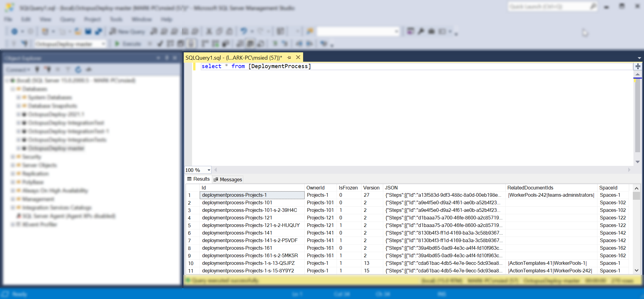
Task: Click the Save icon on the main toolbar
Action: point(88,31)
